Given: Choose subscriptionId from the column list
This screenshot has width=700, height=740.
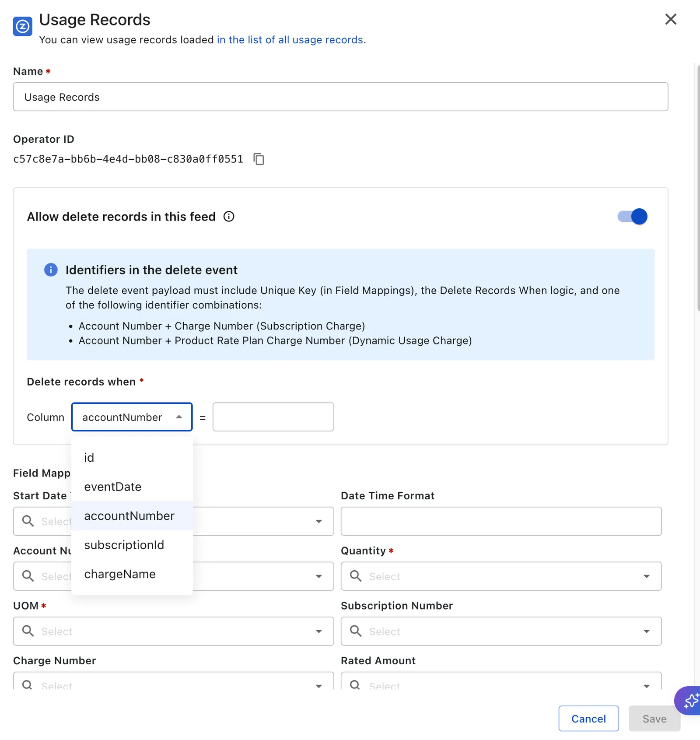Looking at the screenshot, I should pyautogui.click(x=132, y=545).
